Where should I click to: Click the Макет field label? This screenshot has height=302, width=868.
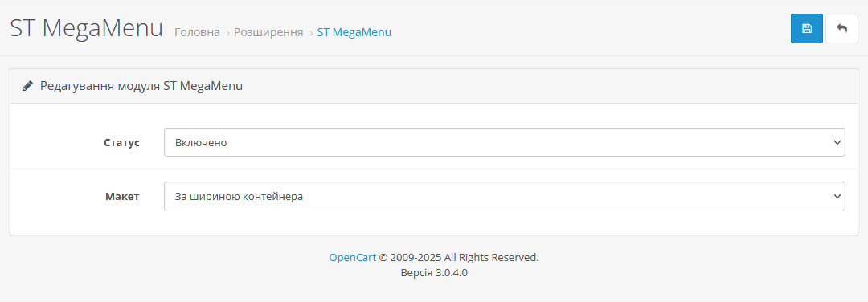(122, 196)
